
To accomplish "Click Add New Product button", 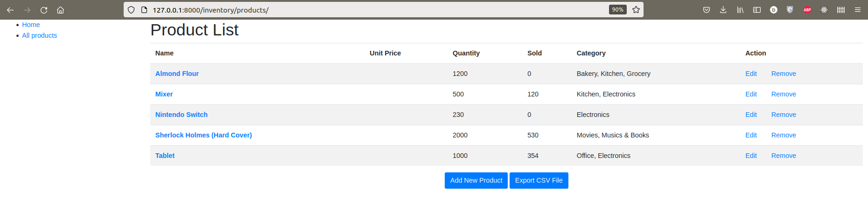I will point(476,180).
